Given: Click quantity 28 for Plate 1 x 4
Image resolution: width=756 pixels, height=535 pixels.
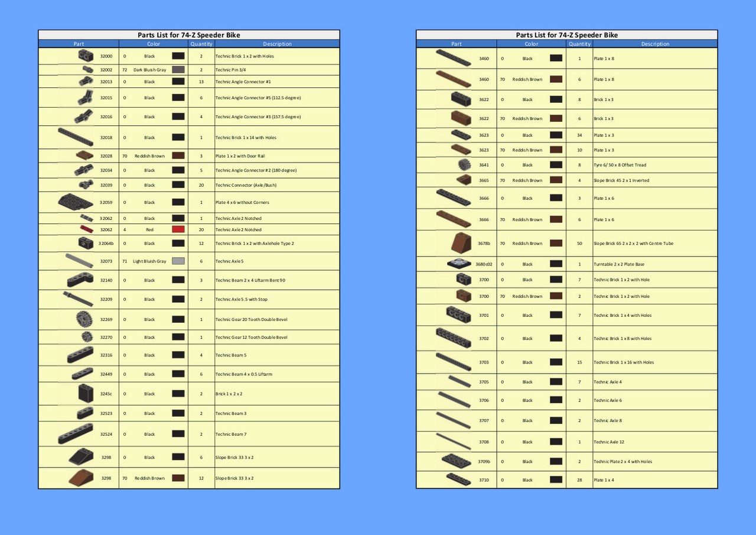Looking at the screenshot, I should 579,479.
